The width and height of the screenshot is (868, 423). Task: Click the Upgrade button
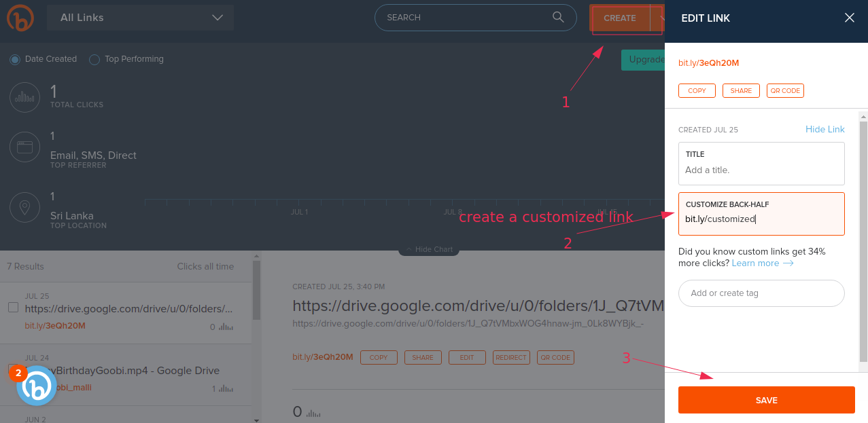click(643, 60)
